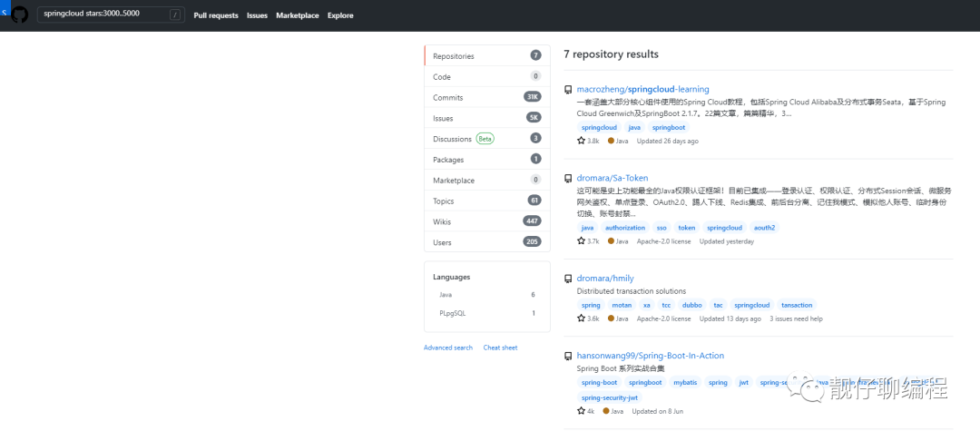
Task: Click the springboot tag under springcloud-learning
Action: [670, 127]
